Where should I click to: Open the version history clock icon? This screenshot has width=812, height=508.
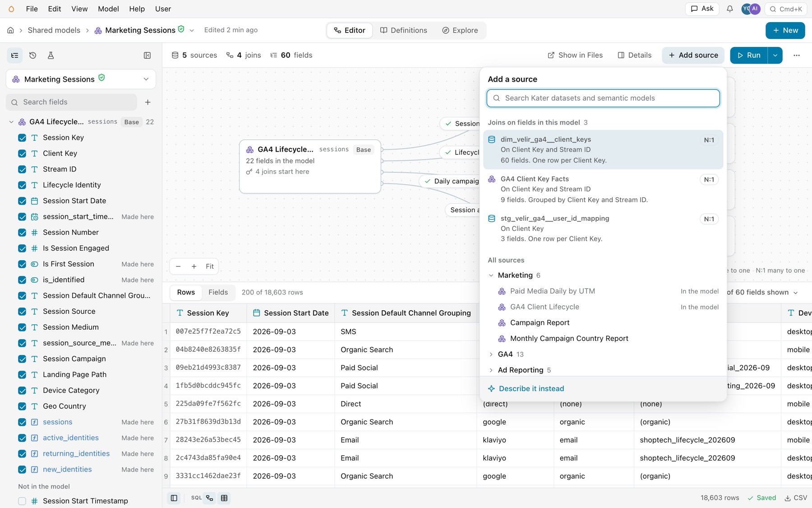click(x=32, y=56)
